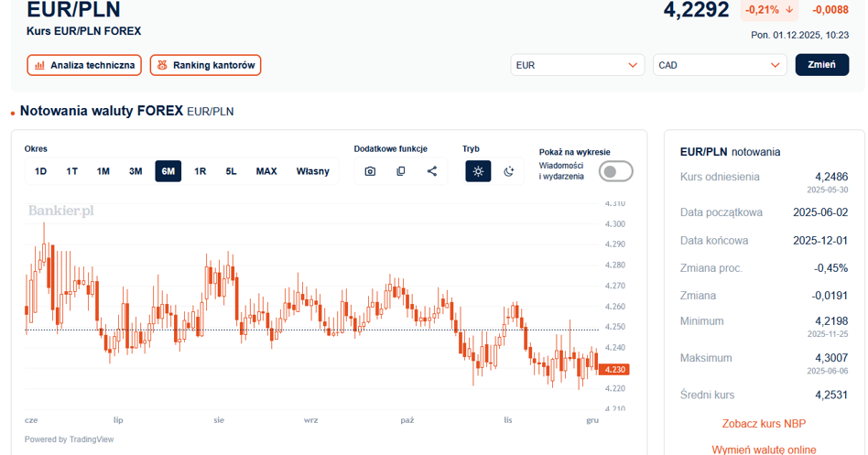
Task: Select the 6M period option
Action: pos(168,171)
